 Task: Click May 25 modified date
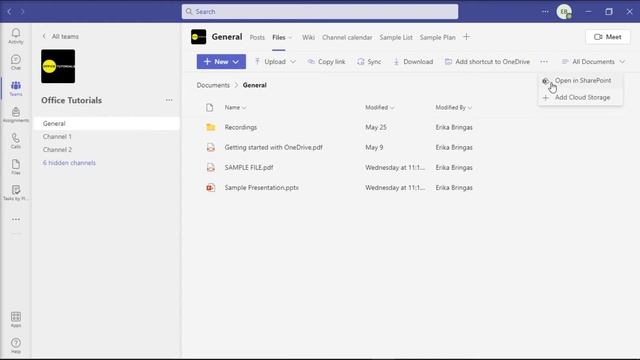coord(376,127)
